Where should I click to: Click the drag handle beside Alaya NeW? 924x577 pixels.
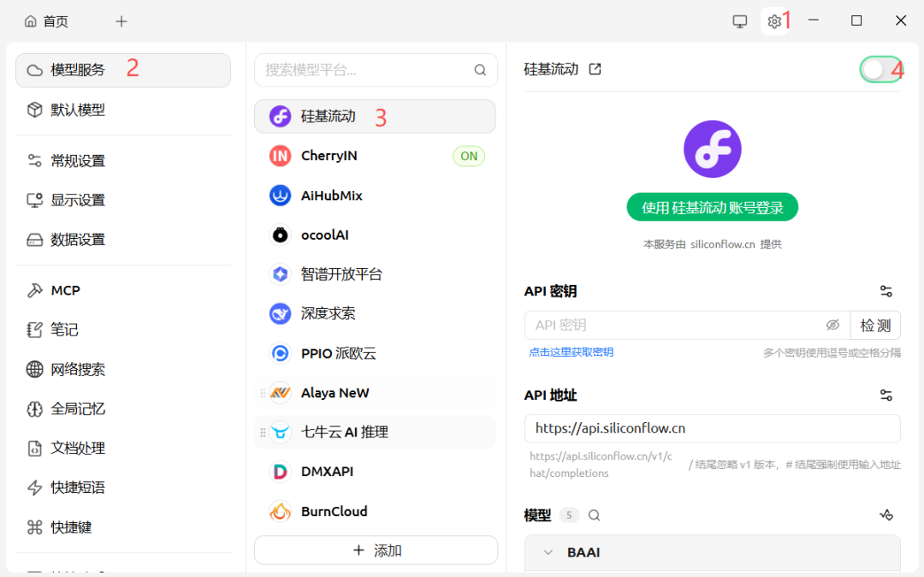pyautogui.click(x=263, y=393)
